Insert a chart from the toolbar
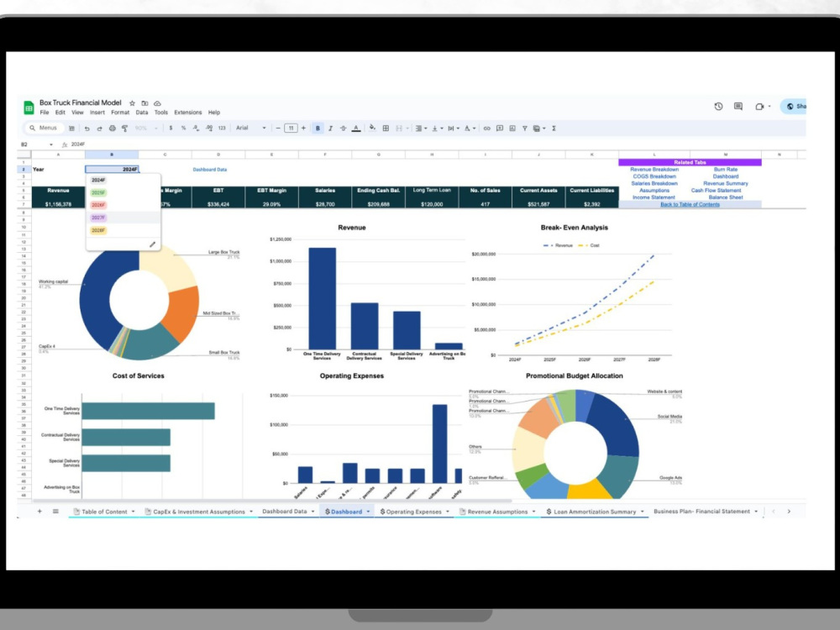 512,129
